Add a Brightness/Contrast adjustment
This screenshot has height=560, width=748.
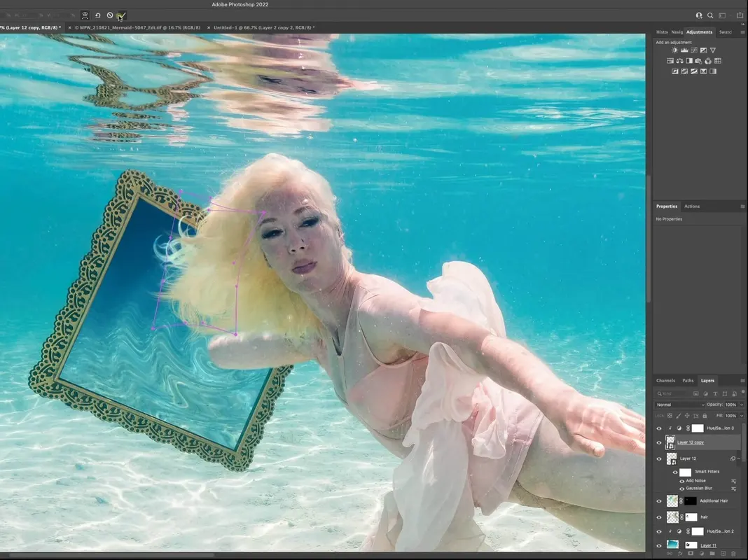(674, 50)
